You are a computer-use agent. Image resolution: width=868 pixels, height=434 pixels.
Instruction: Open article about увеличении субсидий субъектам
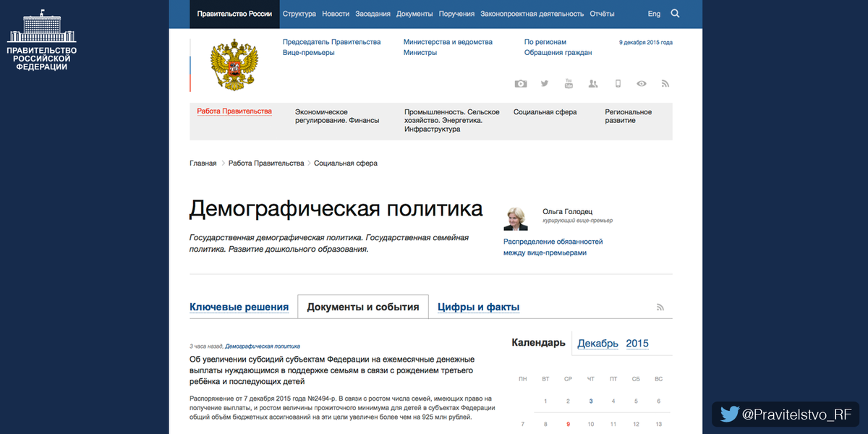click(x=332, y=370)
